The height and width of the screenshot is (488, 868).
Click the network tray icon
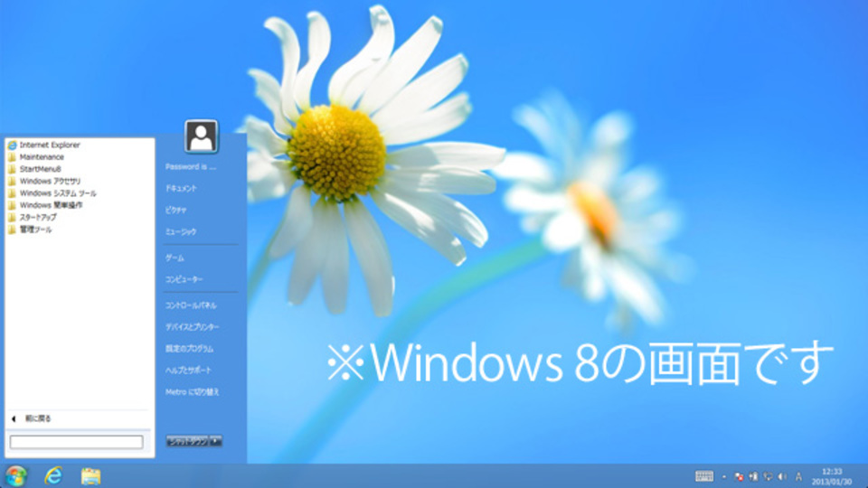click(x=768, y=476)
